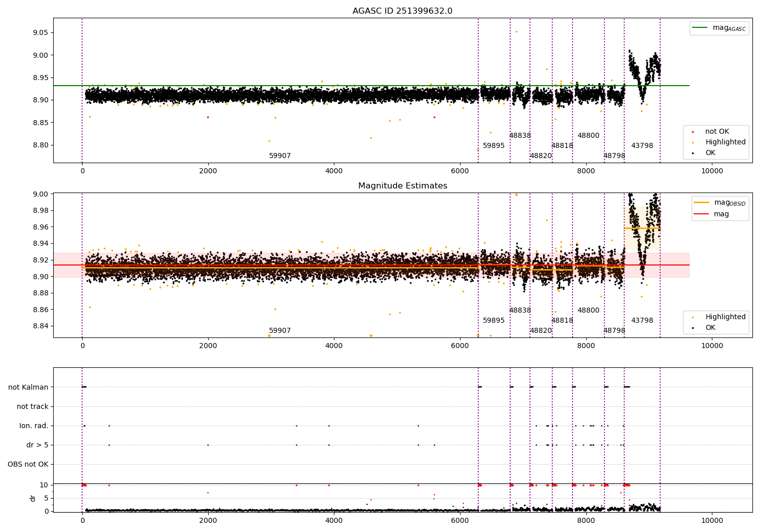The width and height of the screenshot is (760, 532).
Task: Click obsid label 59907 in the AGASC ID plot
Action: (x=280, y=156)
